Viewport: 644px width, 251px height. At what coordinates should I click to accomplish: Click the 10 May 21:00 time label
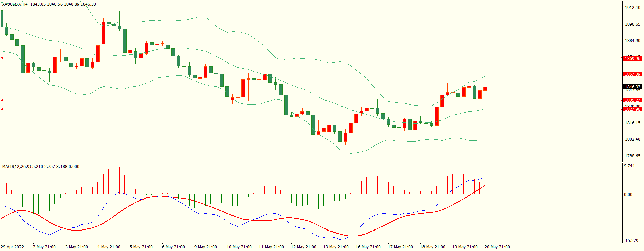click(x=239, y=247)
